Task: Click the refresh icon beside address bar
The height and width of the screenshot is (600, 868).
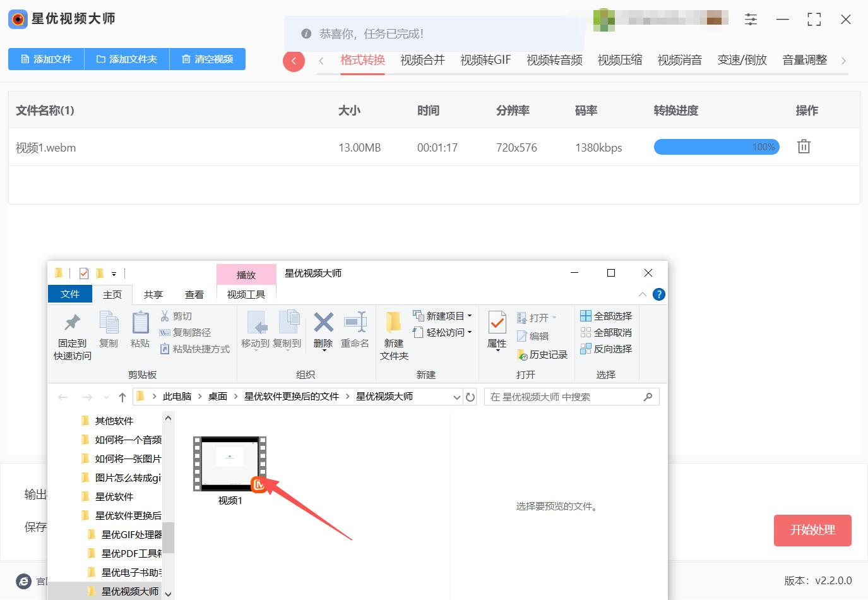Action: point(470,397)
